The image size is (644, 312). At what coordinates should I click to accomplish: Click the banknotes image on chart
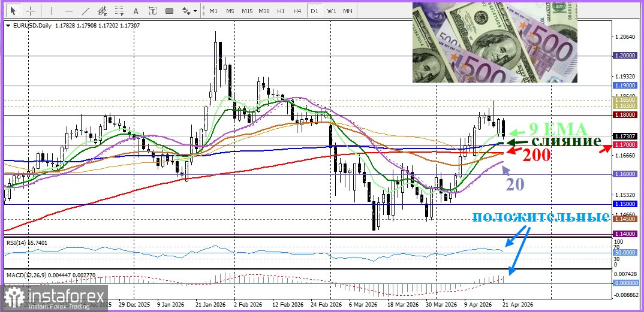[495, 43]
